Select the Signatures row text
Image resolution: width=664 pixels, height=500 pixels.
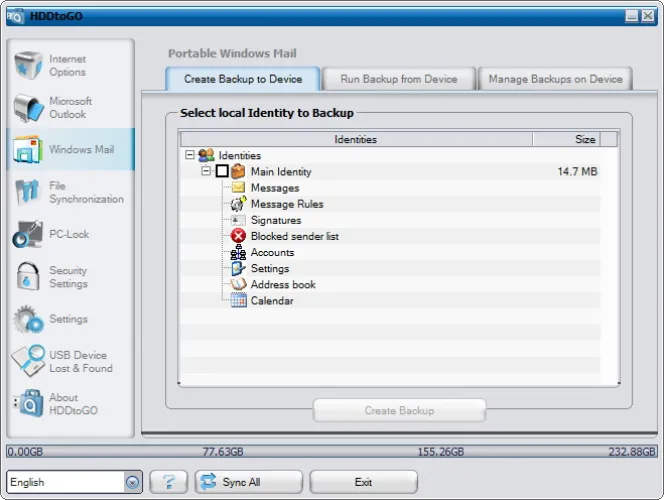[x=276, y=220]
